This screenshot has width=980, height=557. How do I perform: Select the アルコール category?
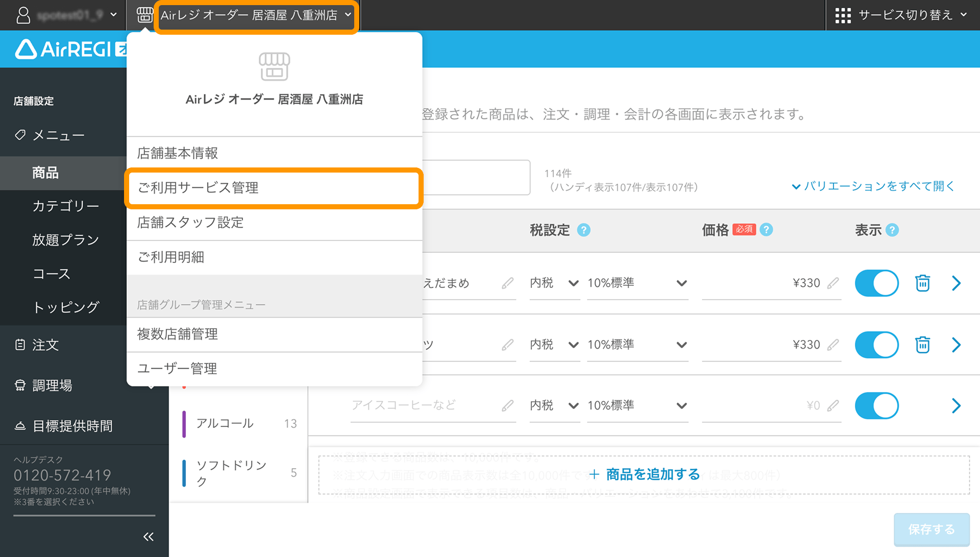coord(239,423)
